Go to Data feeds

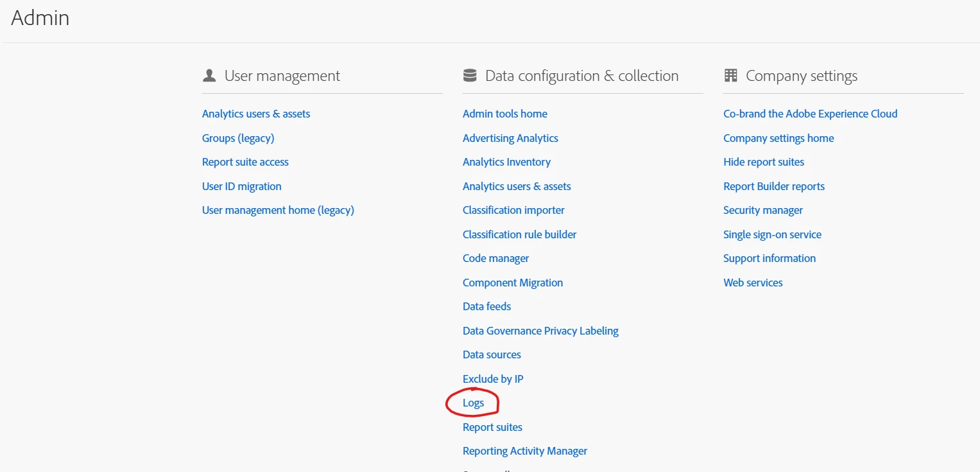pyautogui.click(x=486, y=306)
